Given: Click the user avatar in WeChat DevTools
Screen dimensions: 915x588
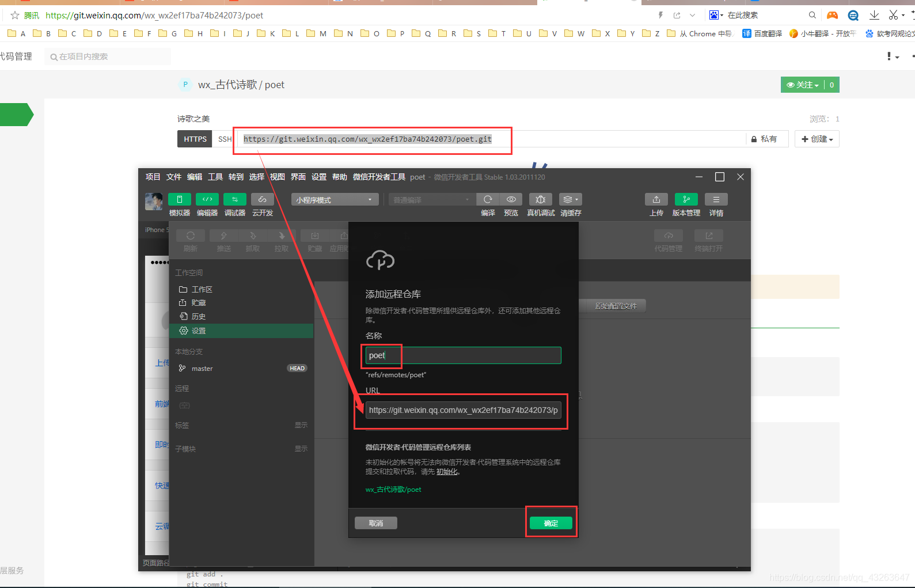Looking at the screenshot, I should click(x=154, y=202).
